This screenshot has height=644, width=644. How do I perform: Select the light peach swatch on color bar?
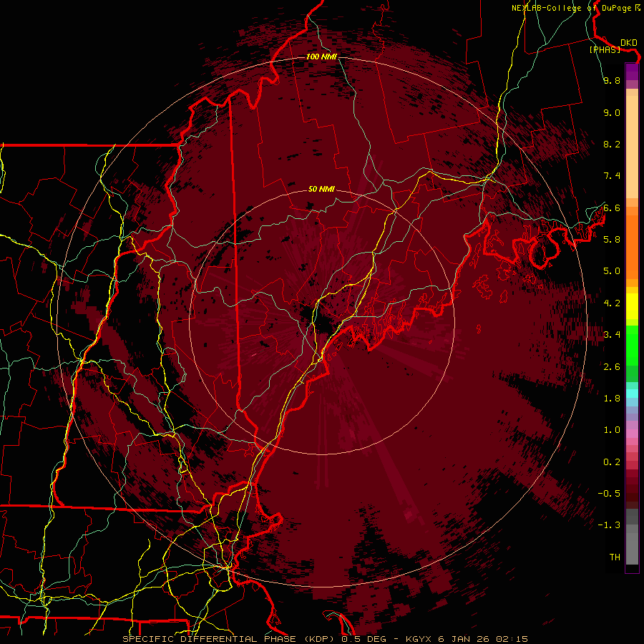pyautogui.click(x=632, y=147)
